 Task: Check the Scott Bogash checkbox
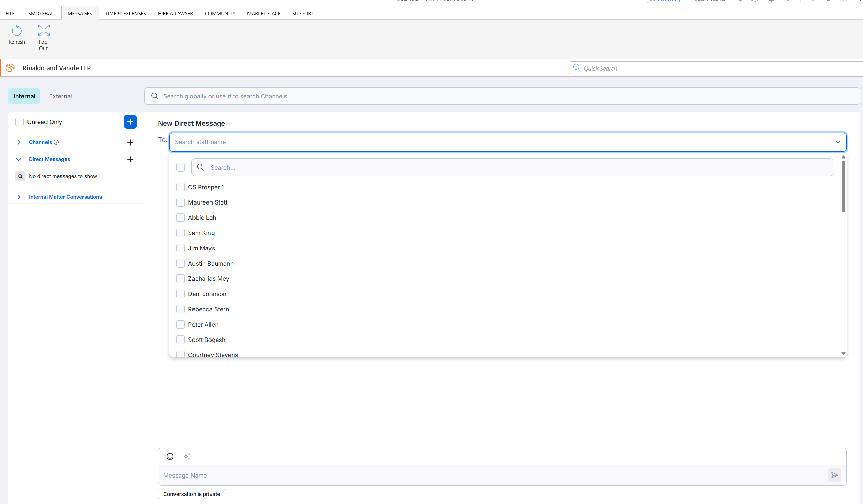pyautogui.click(x=181, y=340)
